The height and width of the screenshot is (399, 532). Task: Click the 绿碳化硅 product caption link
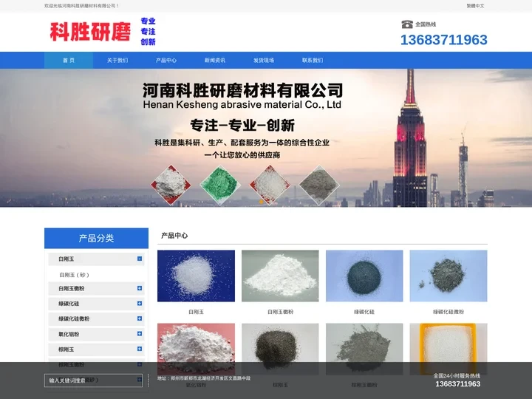364,312
